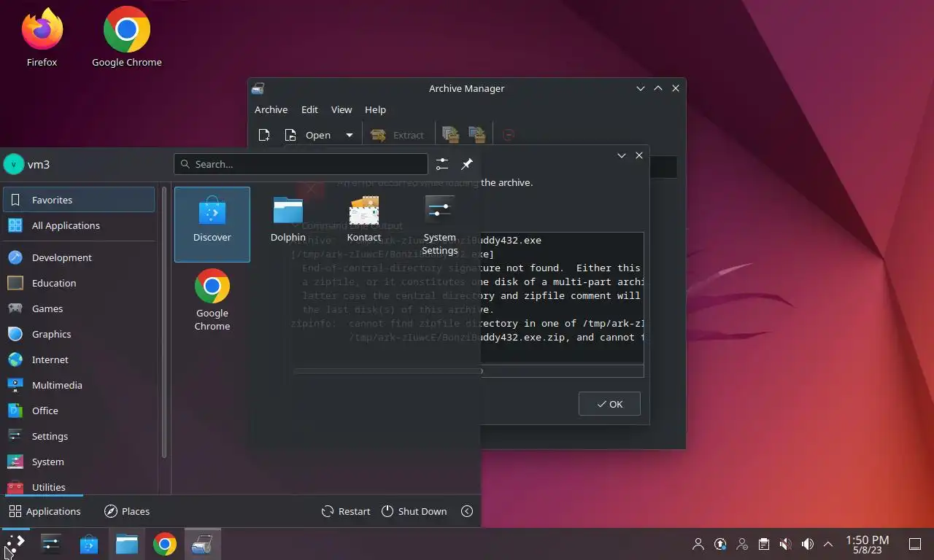
Task: Open Dolphin file manager from taskbar
Action: point(127,544)
